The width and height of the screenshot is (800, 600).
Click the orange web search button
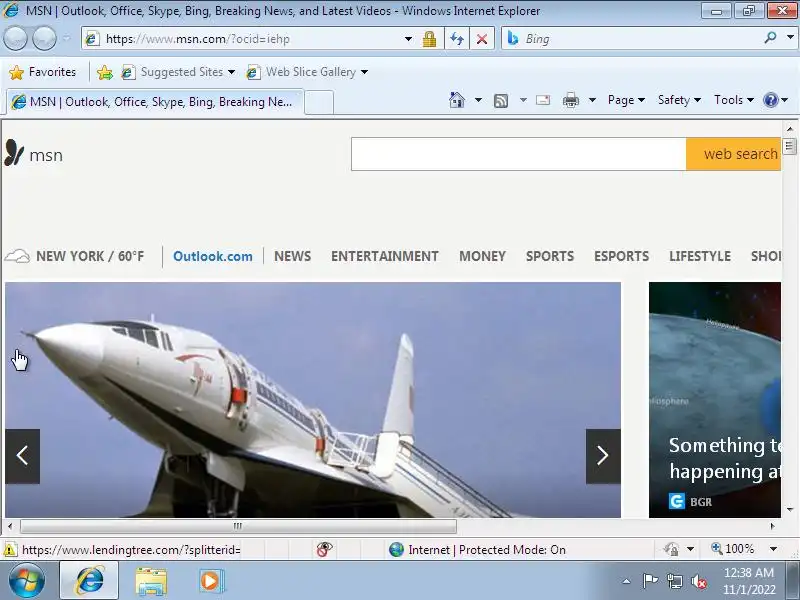coord(734,154)
